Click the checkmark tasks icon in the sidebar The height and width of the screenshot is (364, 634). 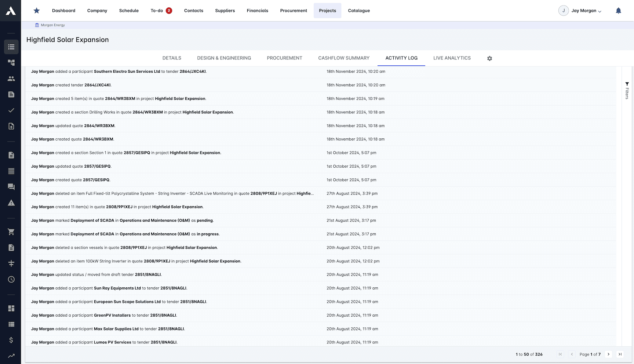[x=11, y=110]
